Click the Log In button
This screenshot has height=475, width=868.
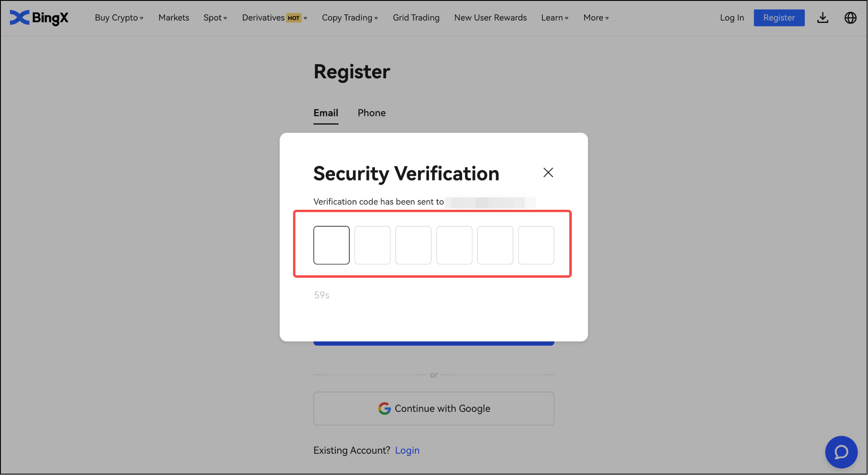pyautogui.click(x=732, y=18)
